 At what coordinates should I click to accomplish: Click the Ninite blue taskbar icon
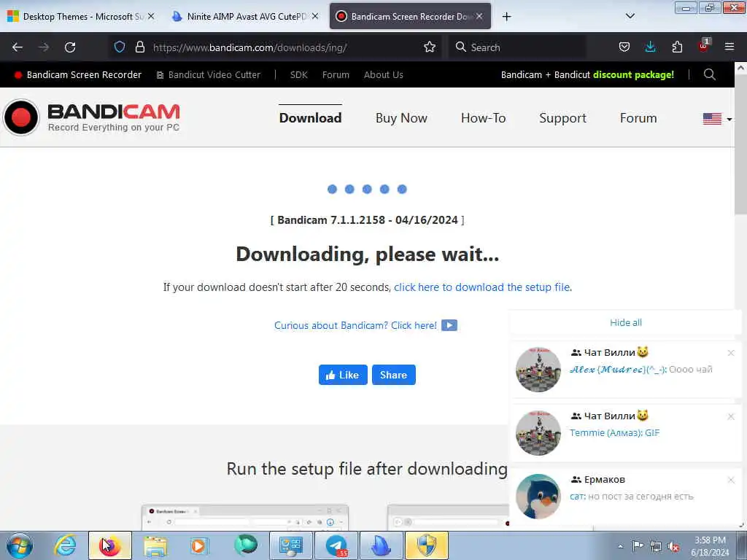pyautogui.click(x=381, y=545)
